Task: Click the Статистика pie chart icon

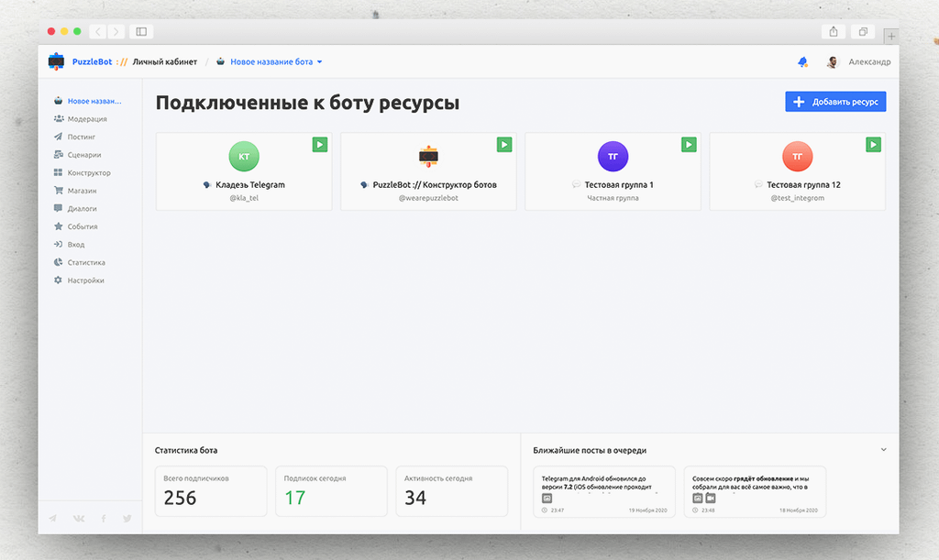Action: (x=58, y=262)
